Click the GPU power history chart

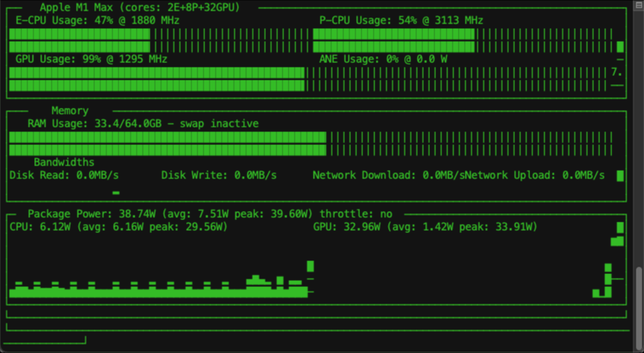608,260
